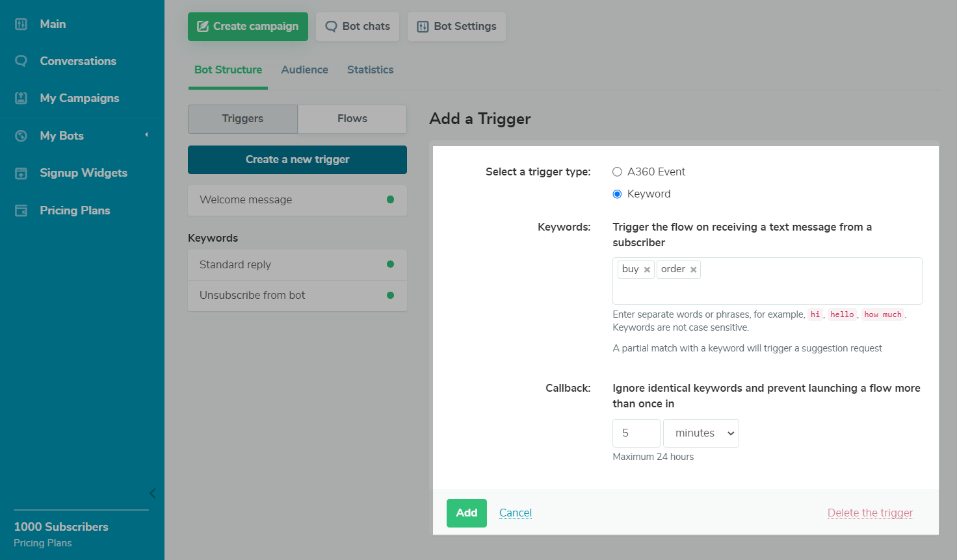This screenshot has height=560, width=957.
Task: Click the callback interval number field
Action: point(636,433)
